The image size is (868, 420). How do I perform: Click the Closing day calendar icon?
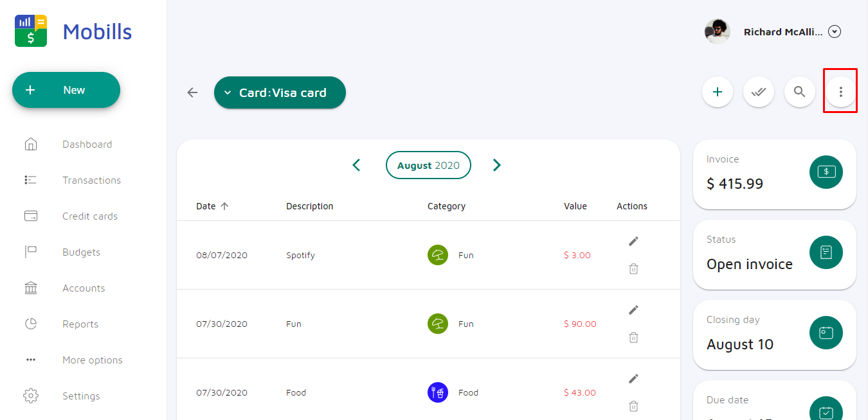(x=826, y=333)
